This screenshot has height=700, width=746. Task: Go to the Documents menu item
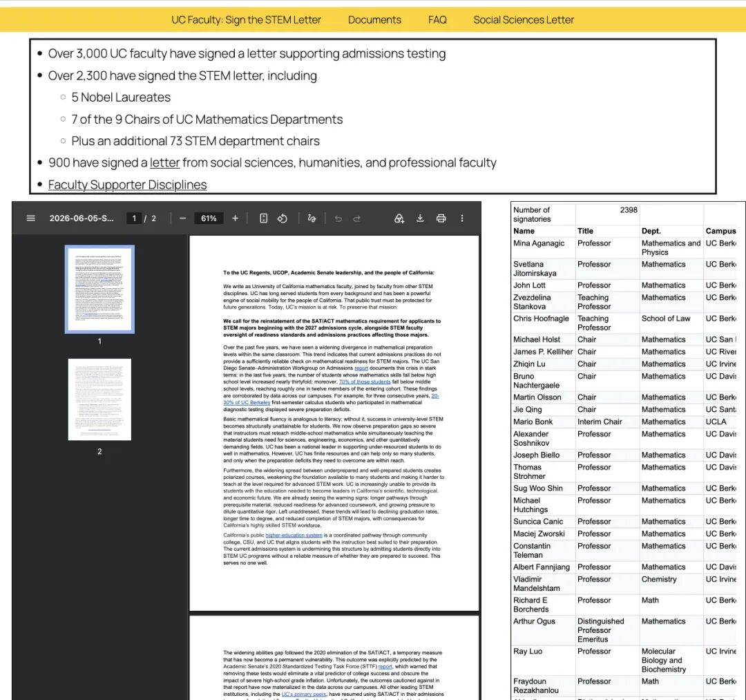coord(374,20)
